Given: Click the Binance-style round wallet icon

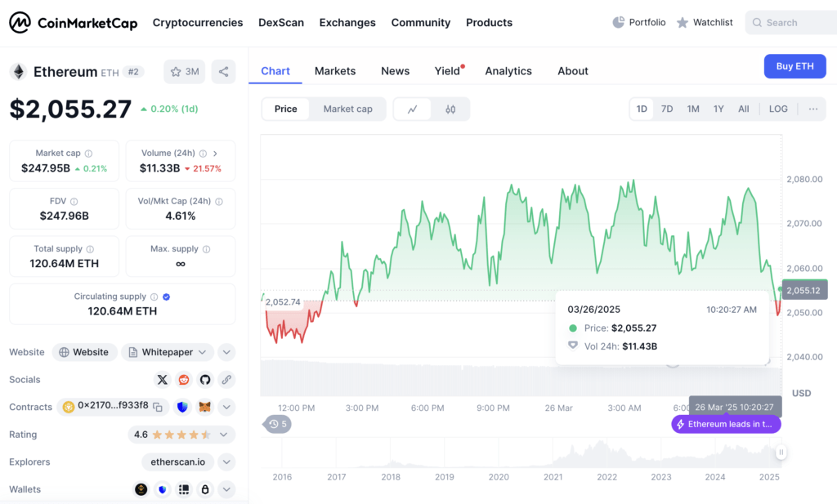Looking at the screenshot, I should pyautogui.click(x=141, y=489).
